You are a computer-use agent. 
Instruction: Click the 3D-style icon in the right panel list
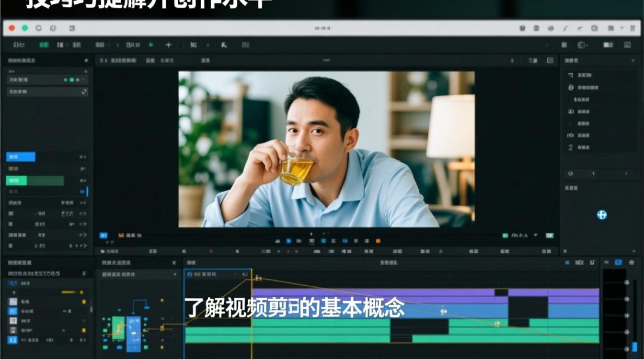[571, 112]
